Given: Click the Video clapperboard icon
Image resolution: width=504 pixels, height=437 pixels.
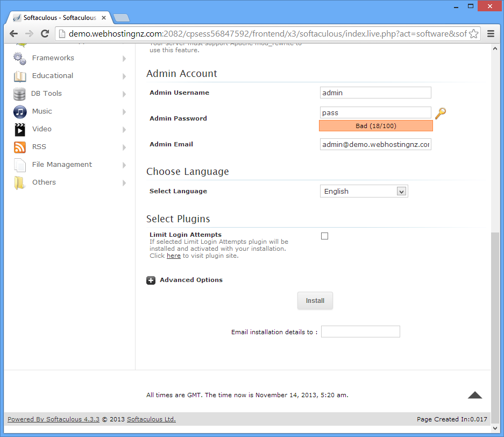Looking at the screenshot, I should tap(20, 129).
